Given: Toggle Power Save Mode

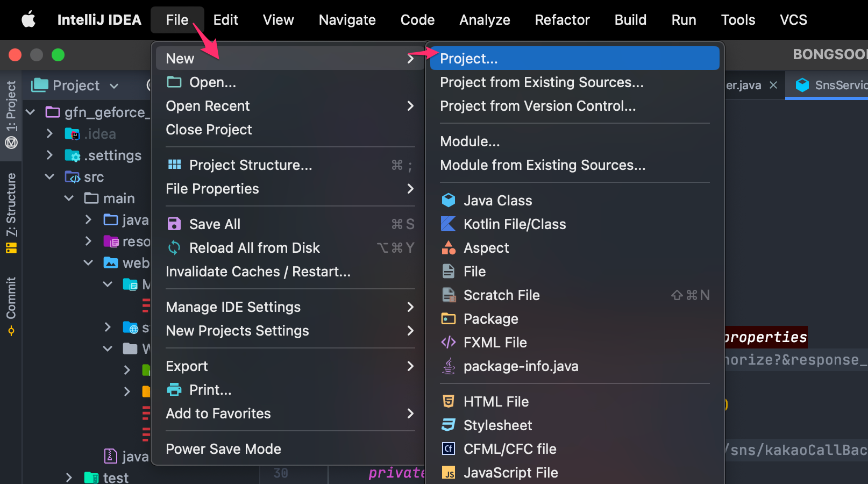Looking at the screenshot, I should (x=223, y=449).
